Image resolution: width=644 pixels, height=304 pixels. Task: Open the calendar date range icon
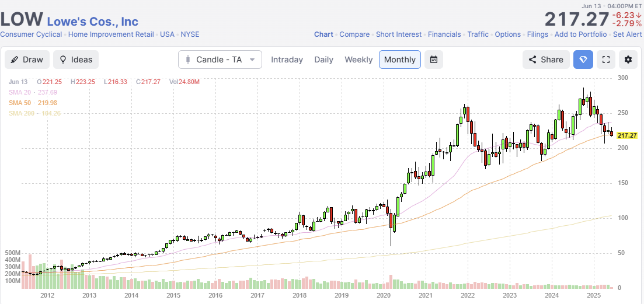click(434, 60)
